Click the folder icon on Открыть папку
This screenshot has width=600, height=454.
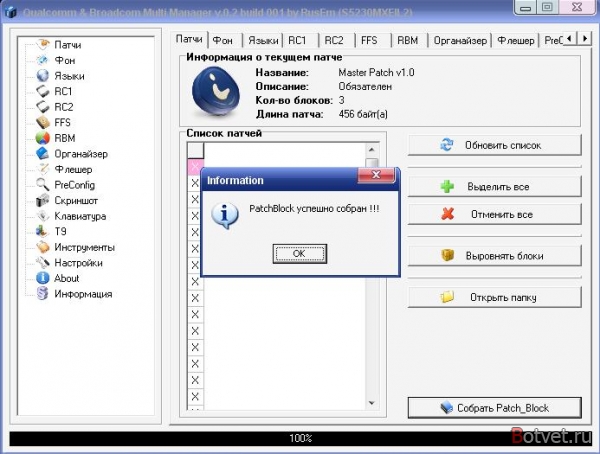point(447,297)
